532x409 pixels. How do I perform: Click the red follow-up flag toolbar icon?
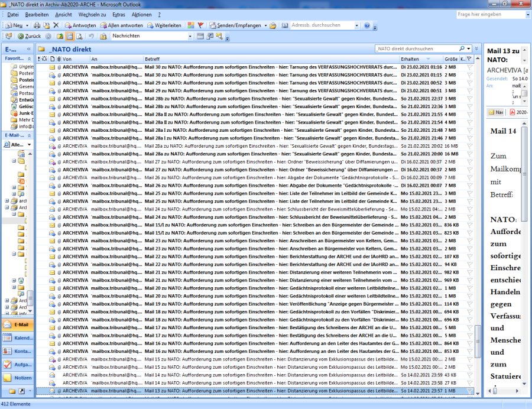200,25
